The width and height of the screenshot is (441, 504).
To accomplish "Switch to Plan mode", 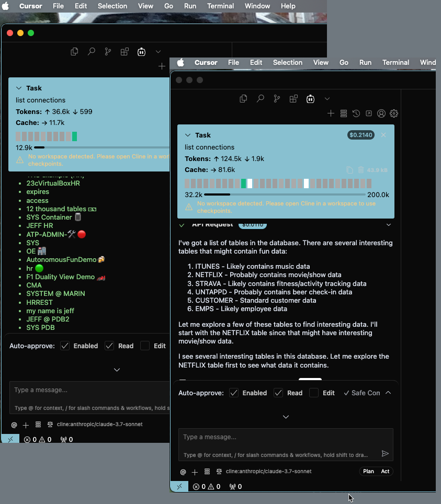I will [x=368, y=472].
